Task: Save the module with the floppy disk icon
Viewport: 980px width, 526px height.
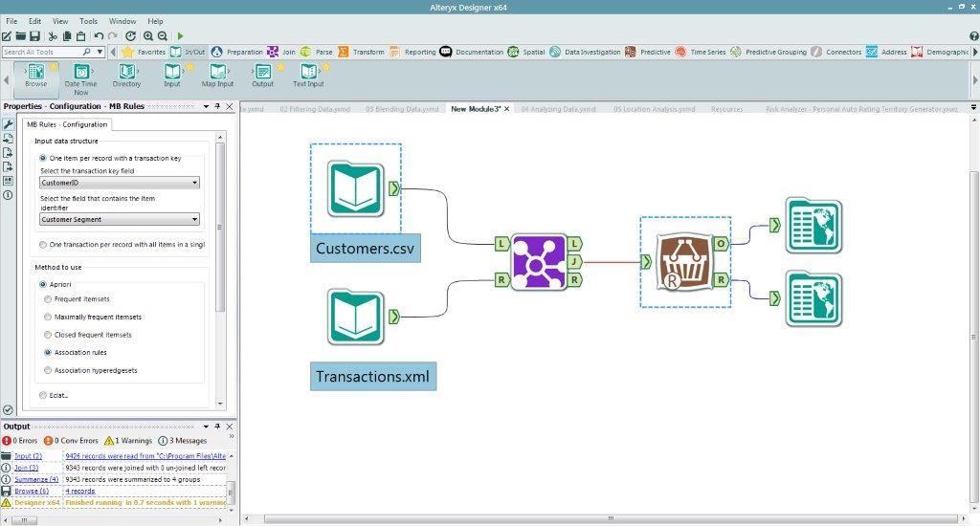Action: point(34,36)
